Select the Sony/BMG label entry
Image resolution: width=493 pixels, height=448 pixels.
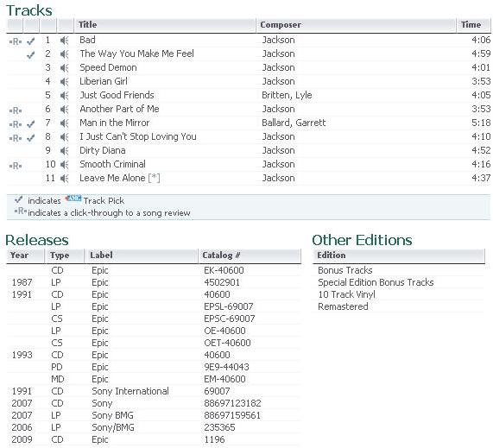coord(113,427)
